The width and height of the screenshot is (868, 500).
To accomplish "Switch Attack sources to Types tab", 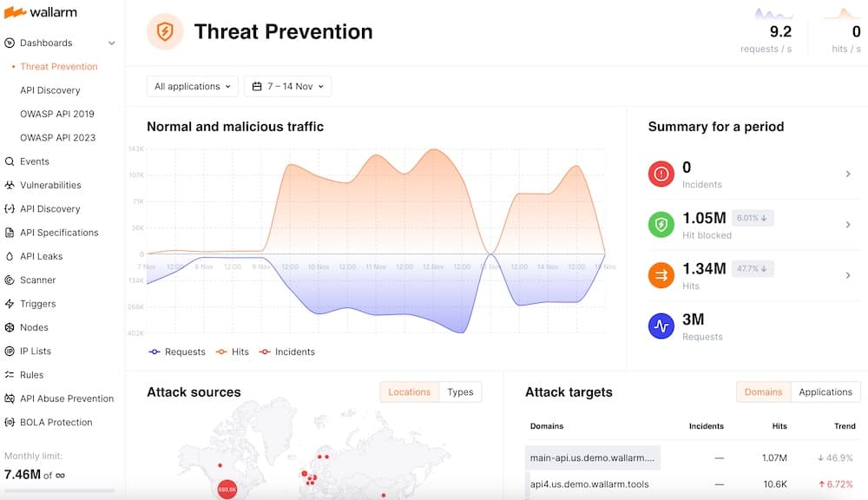I will [x=460, y=391].
